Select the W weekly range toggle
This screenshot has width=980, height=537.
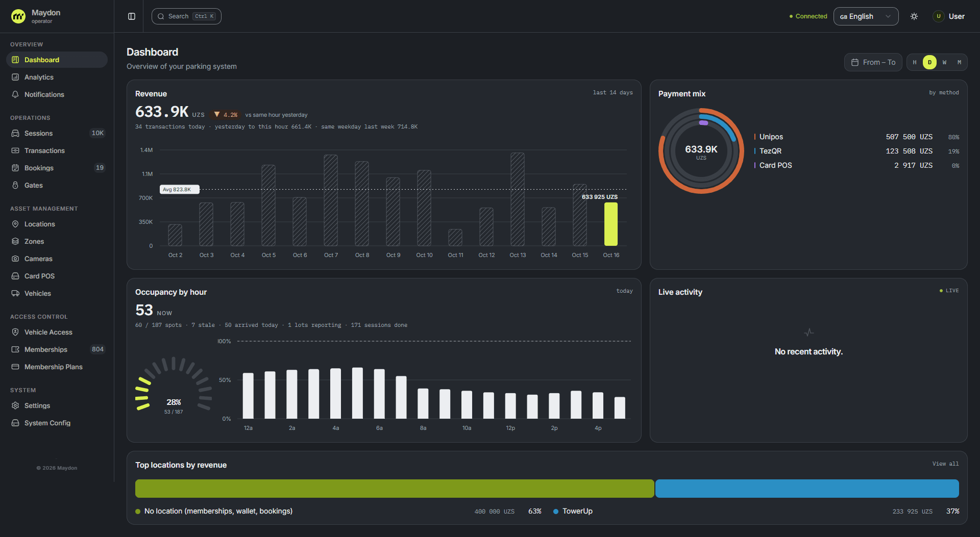944,62
